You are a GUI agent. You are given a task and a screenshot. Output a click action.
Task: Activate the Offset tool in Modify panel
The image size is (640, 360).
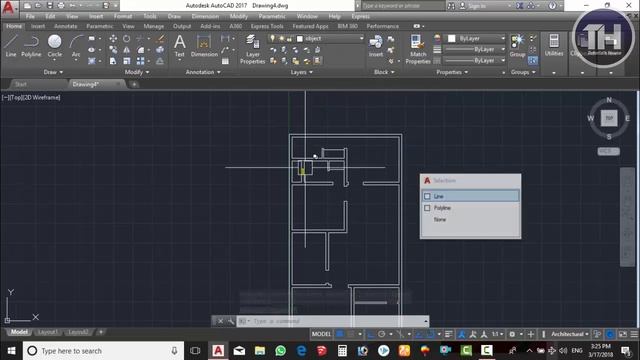[160, 61]
